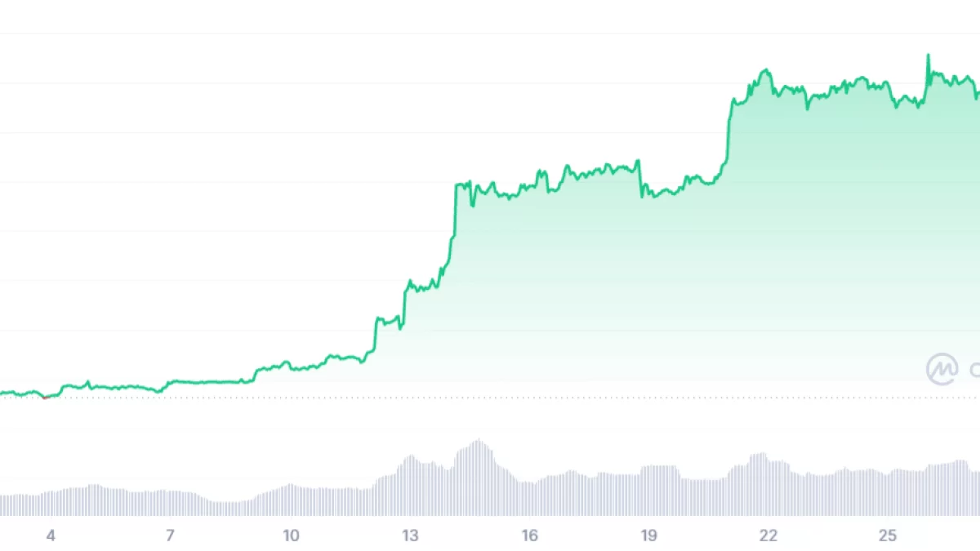Select the date label 13 on the x-axis

point(410,536)
